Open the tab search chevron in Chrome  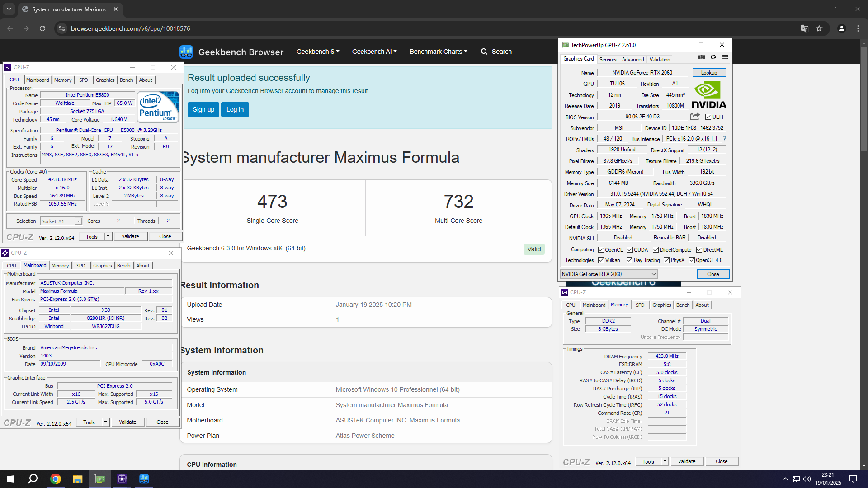tap(9, 9)
